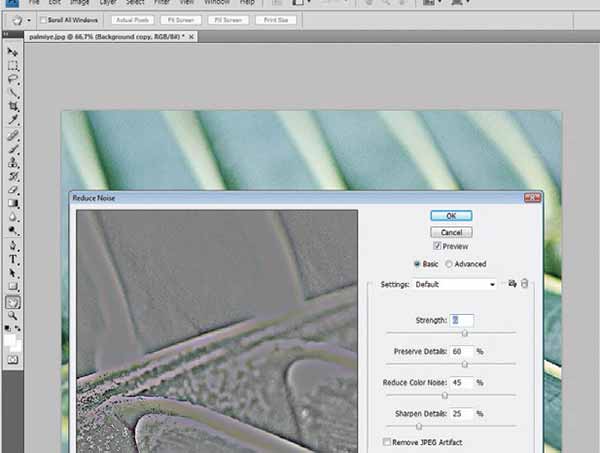Select the Clone Stamp tool
Screen dimensions: 600x453
point(13,163)
